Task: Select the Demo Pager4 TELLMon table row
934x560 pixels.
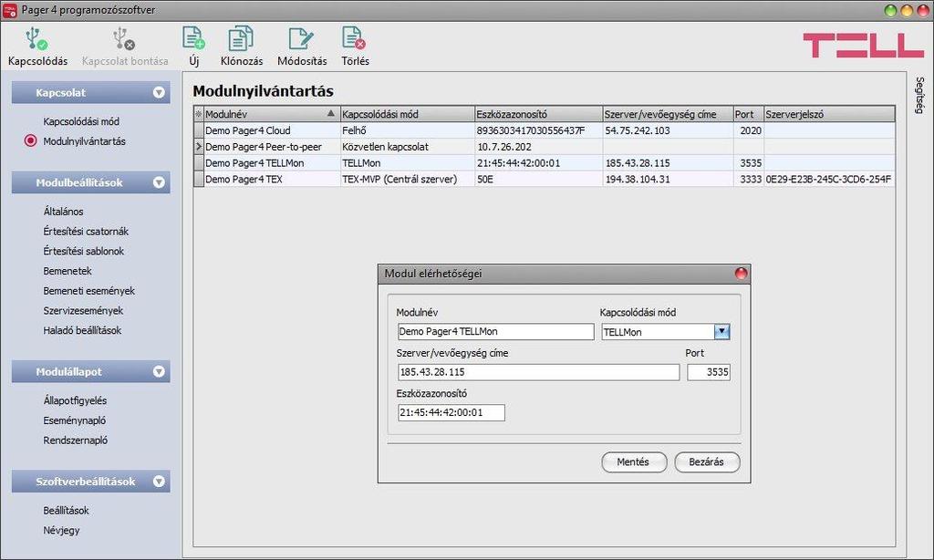Action: (x=544, y=162)
